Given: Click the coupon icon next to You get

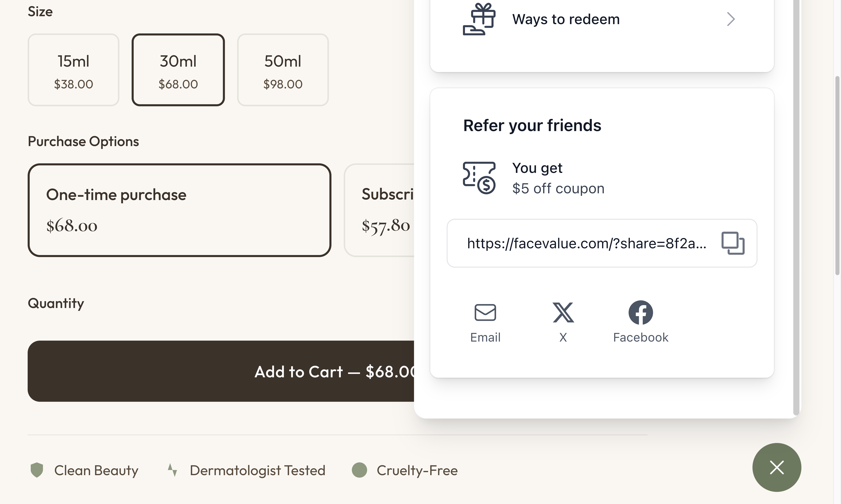Looking at the screenshot, I should [479, 178].
